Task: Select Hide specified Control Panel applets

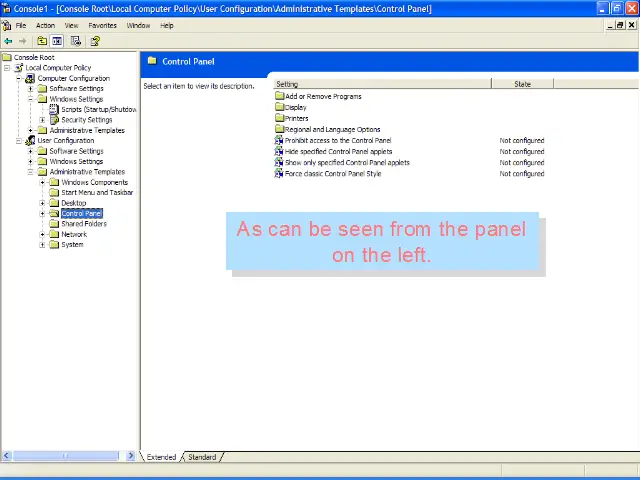Action: (x=338, y=151)
